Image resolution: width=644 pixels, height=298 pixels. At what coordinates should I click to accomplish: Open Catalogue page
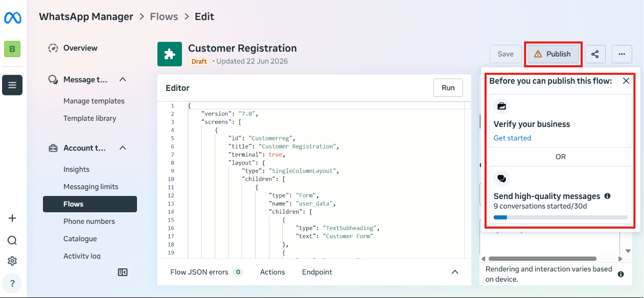click(x=80, y=239)
